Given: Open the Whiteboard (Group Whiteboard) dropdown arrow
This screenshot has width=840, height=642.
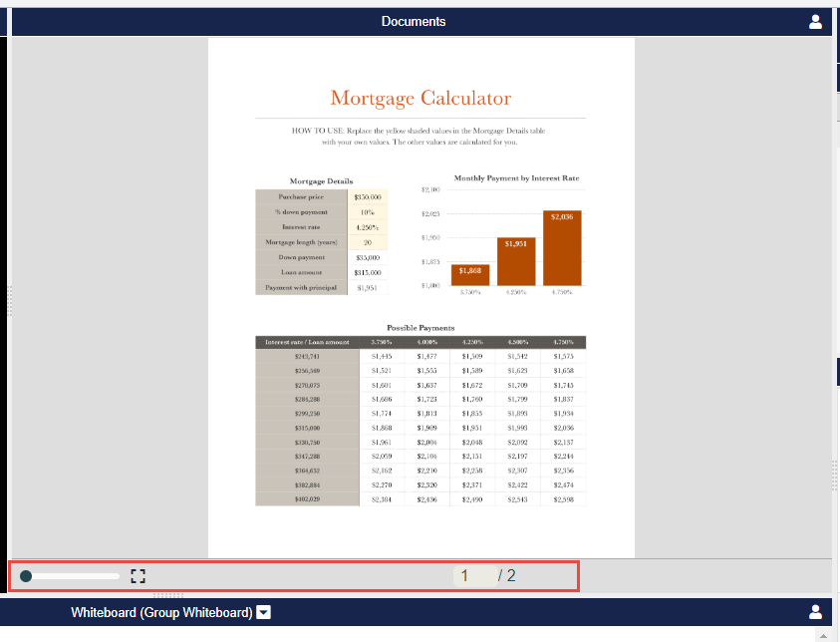Looking at the screenshot, I should (x=264, y=612).
